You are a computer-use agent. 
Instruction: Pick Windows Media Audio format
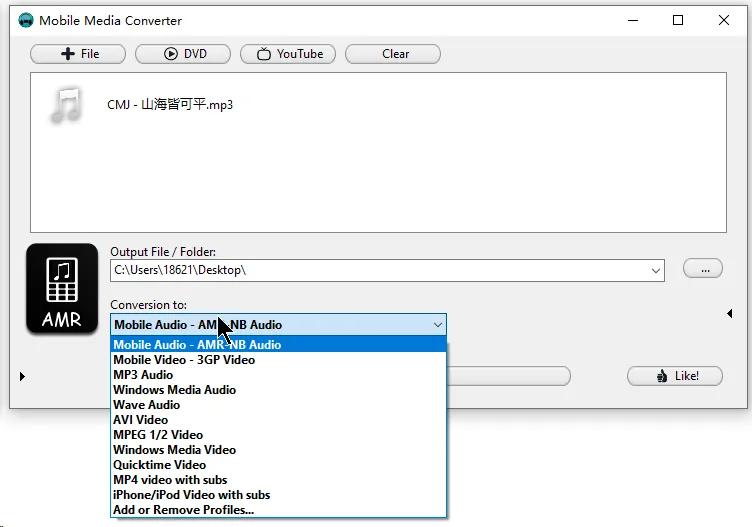pyautogui.click(x=174, y=390)
